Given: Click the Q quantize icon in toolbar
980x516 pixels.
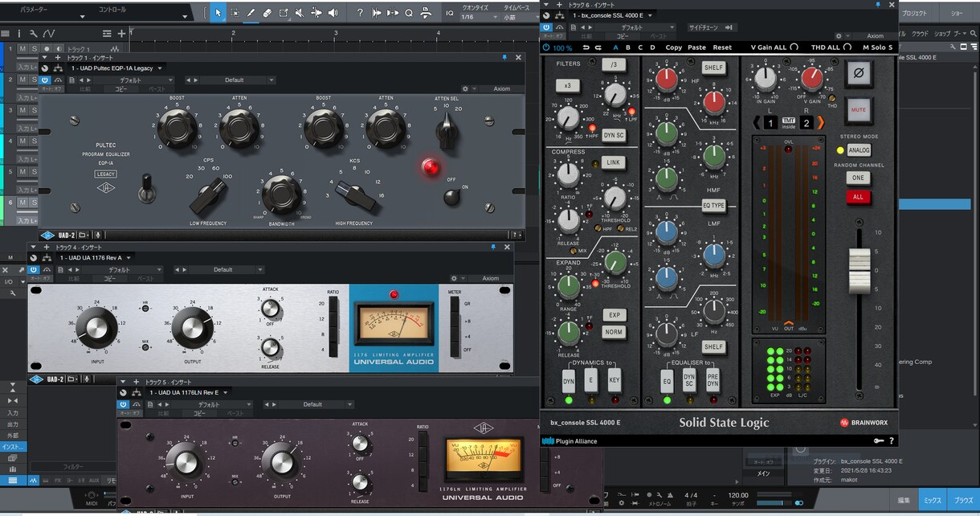Looking at the screenshot, I should [409, 13].
